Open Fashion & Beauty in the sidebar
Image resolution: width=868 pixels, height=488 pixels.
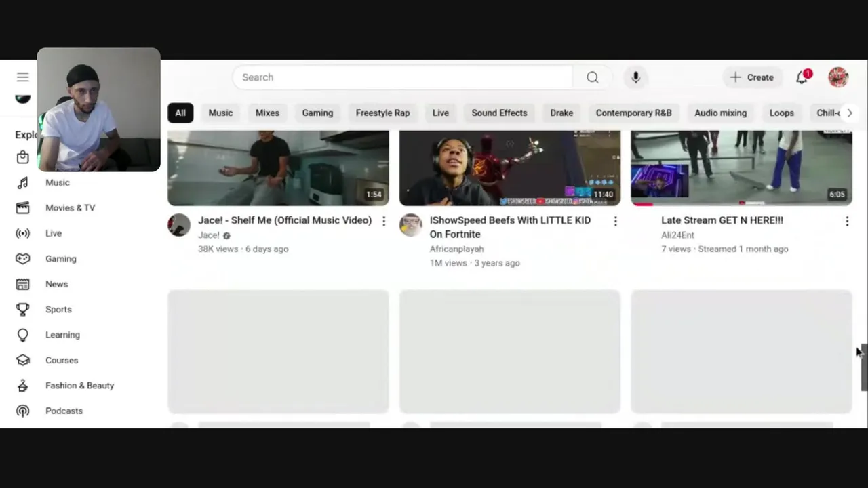[x=80, y=386]
